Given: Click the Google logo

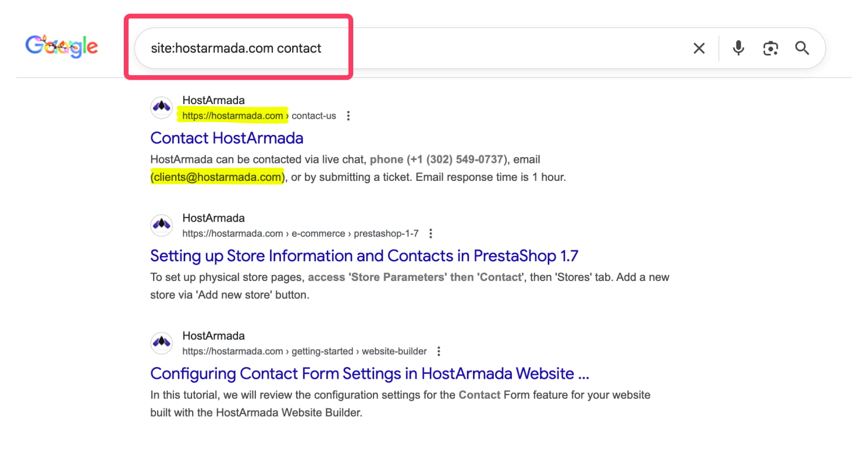Looking at the screenshot, I should click(x=62, y=46).
